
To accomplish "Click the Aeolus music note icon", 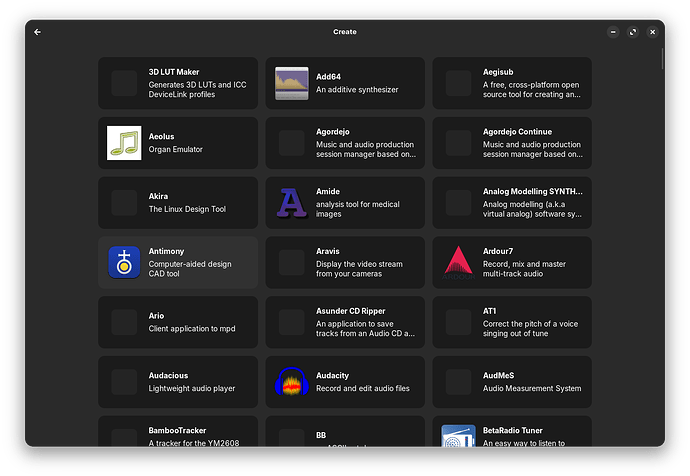I will (x=124, y=143).
